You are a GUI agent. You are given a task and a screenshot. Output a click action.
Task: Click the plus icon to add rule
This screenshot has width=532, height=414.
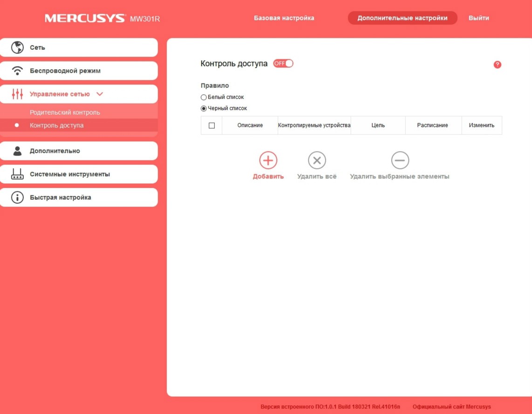pos(268,160)
